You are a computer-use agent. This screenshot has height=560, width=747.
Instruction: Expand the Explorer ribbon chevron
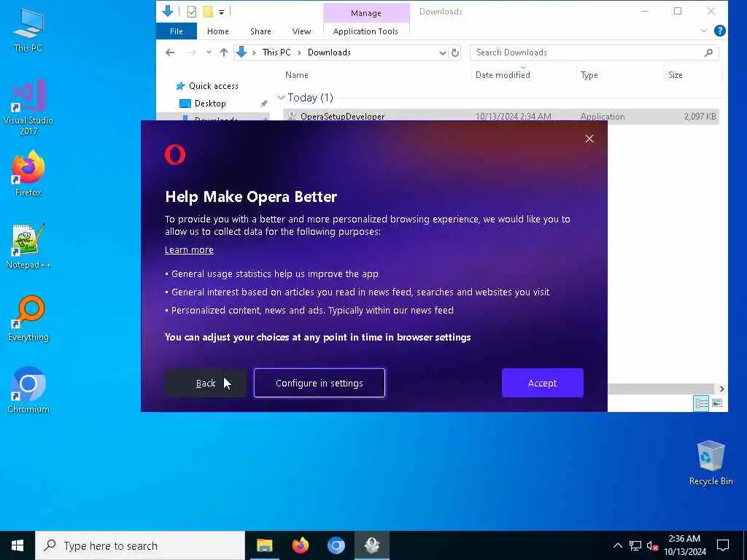[704, 31]
